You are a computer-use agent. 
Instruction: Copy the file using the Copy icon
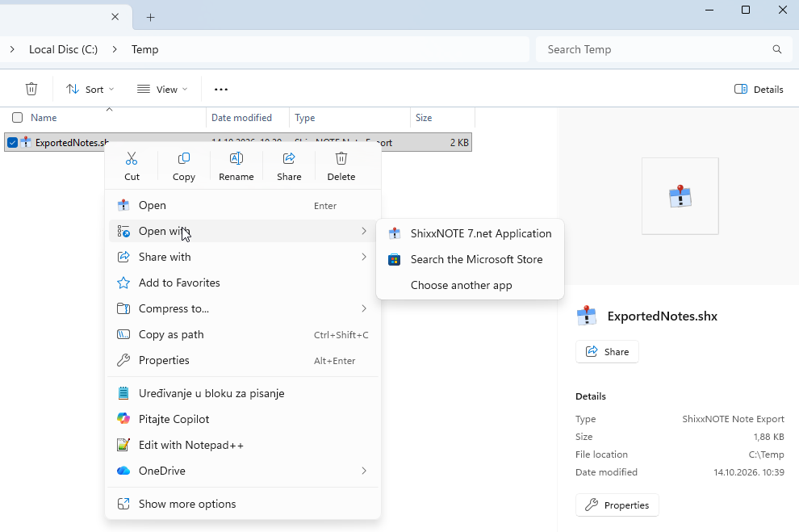click(183, 159)
